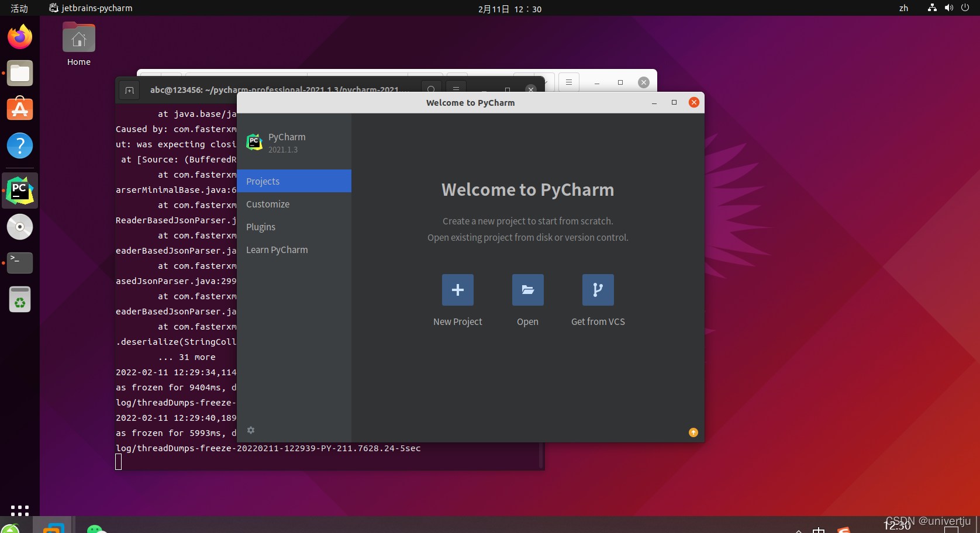Click the terminal title abc@123456 path
Image resolution: width=980 pixels, height=533 pixels.
click(279, 89)
